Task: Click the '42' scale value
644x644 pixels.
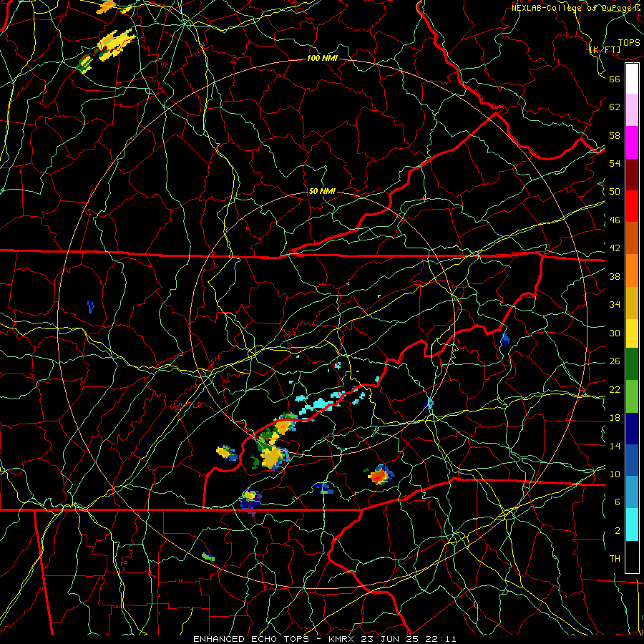Action: click(615, 248)
